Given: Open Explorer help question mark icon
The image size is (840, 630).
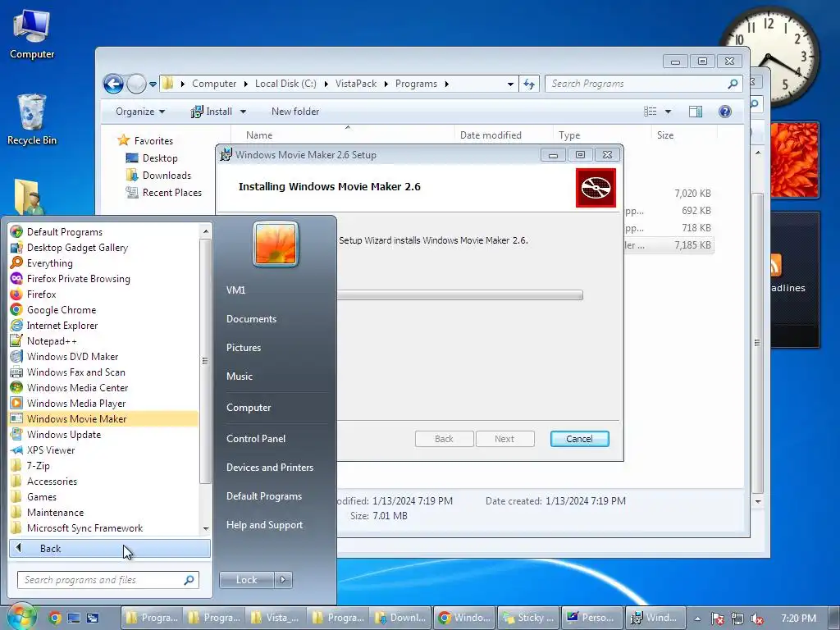Looking at the screenshot, I should pos(725,112).
